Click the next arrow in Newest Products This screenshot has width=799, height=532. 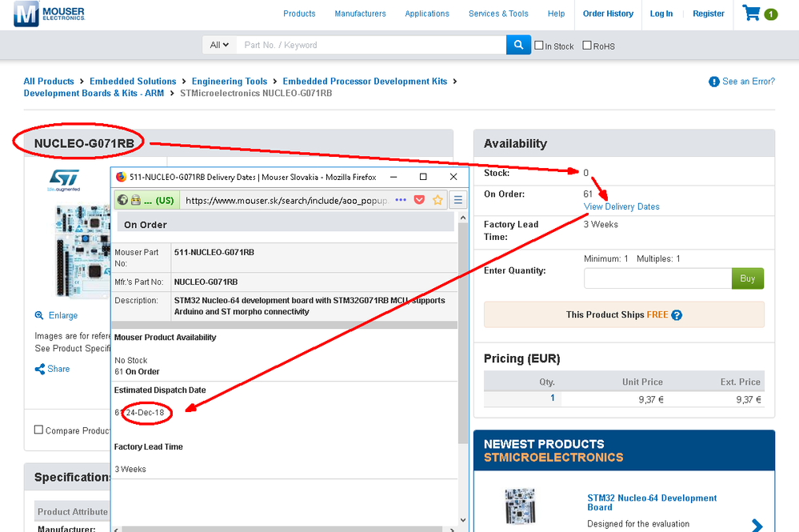(757, 524)
